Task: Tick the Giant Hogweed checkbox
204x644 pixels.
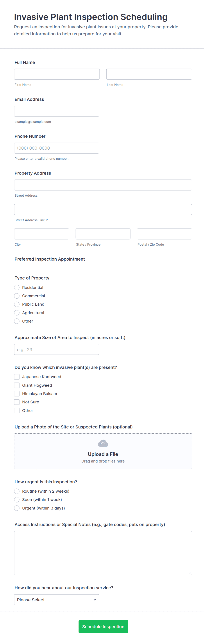Action: tap(17, 385)
